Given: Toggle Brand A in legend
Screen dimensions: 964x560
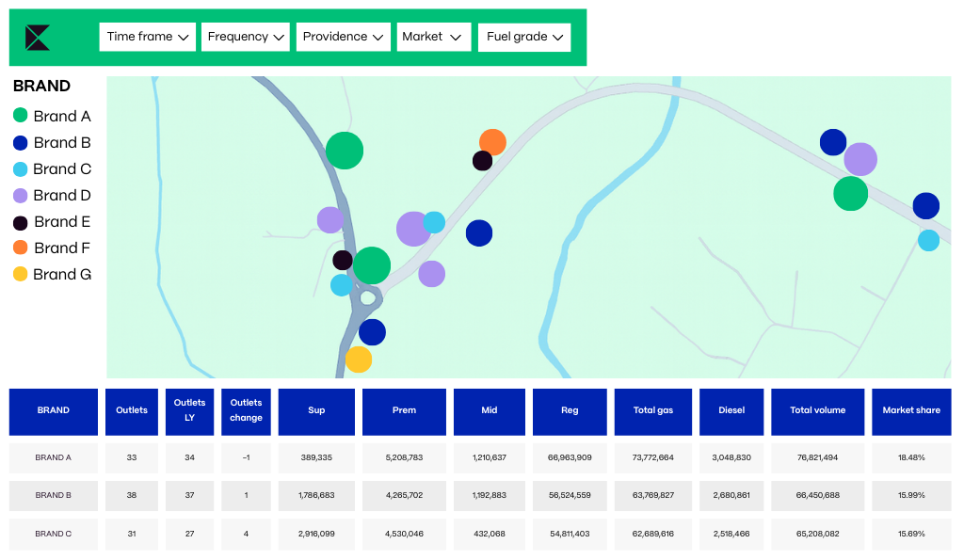Looking at the screenshot, I should (x=52, y=116).
